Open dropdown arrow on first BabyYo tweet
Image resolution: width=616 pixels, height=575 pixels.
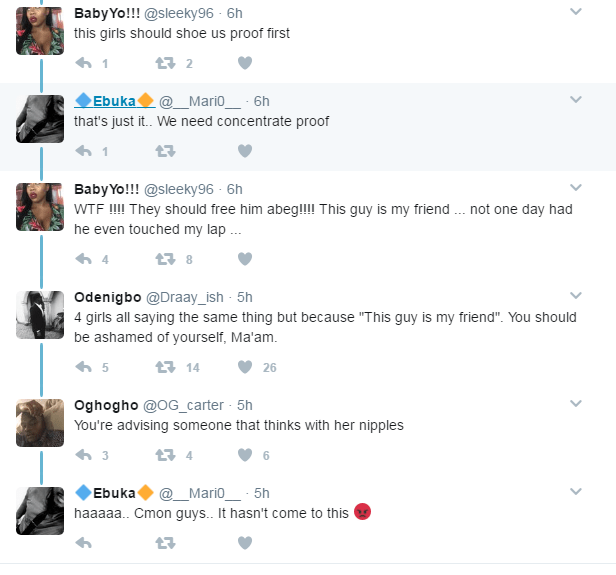point(576,12)
